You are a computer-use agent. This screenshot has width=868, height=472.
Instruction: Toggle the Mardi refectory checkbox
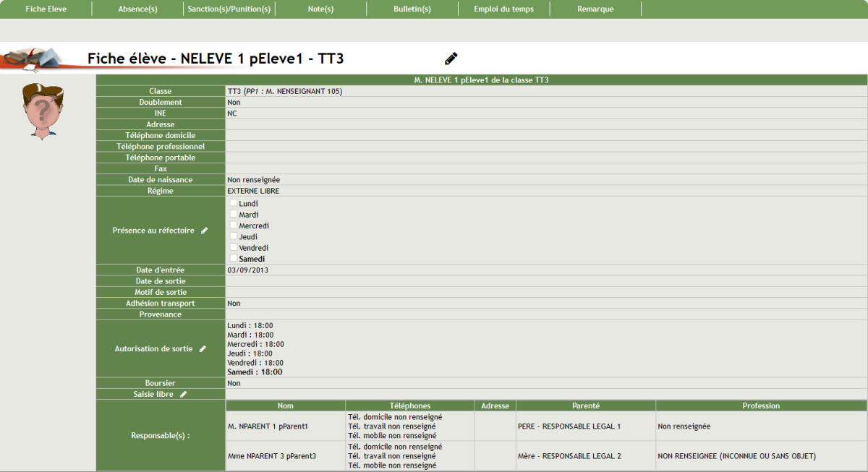(234, 214)
